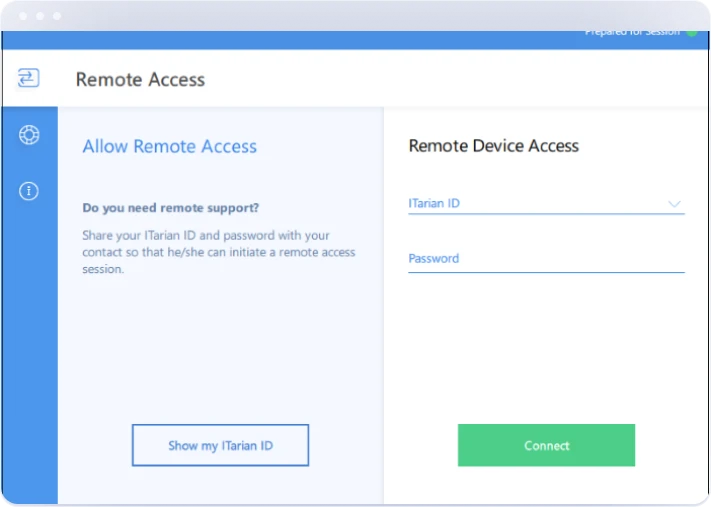The width and height of the screenshot is (711, 507).
Task: Click the leftmost window control dot
Action: [x=21, y=16]
